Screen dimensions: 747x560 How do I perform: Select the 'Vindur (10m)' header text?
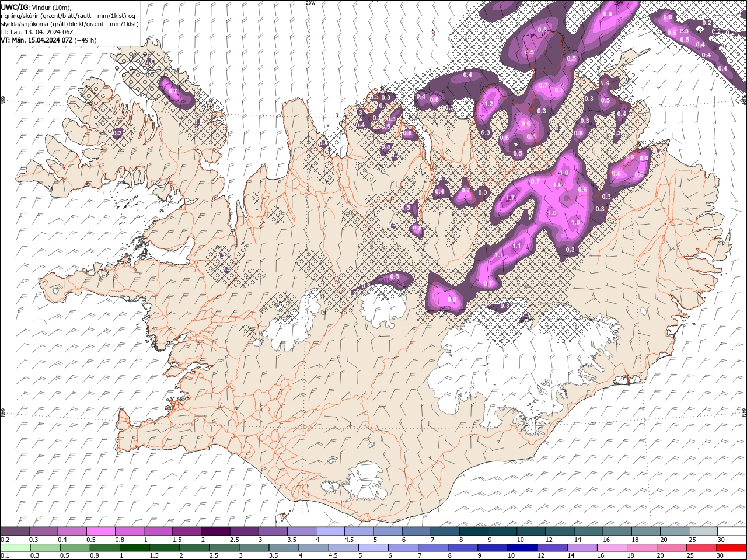[52, 6]
